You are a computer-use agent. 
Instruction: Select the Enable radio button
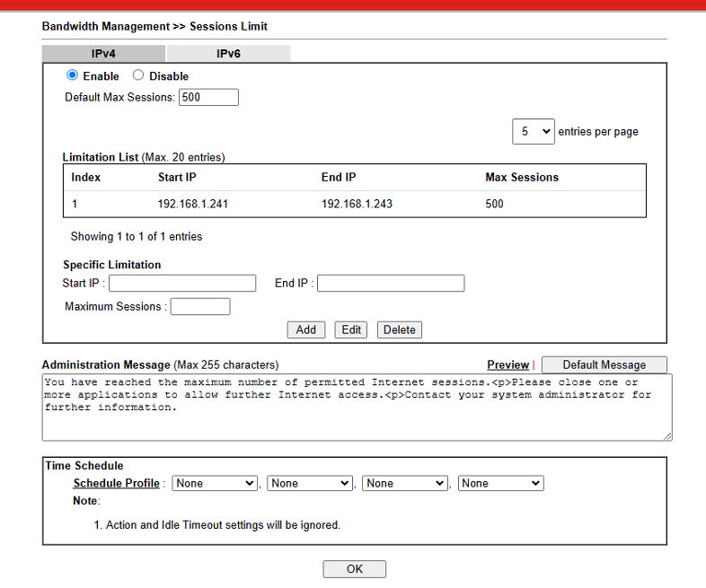(x=73, y=75)
